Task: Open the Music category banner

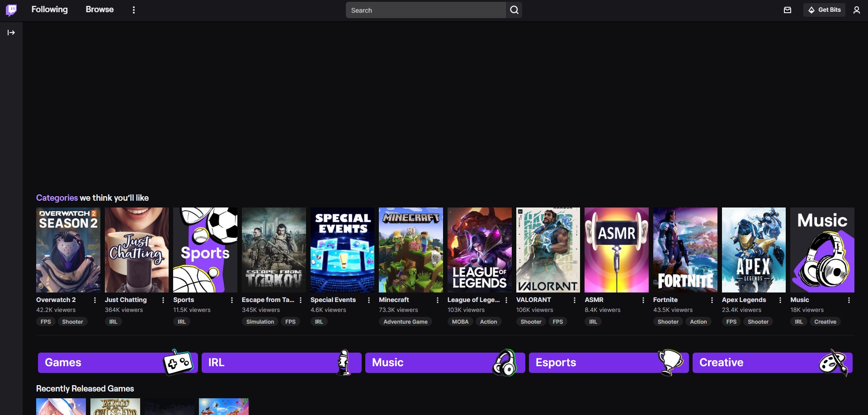Action: click(445, 363)
